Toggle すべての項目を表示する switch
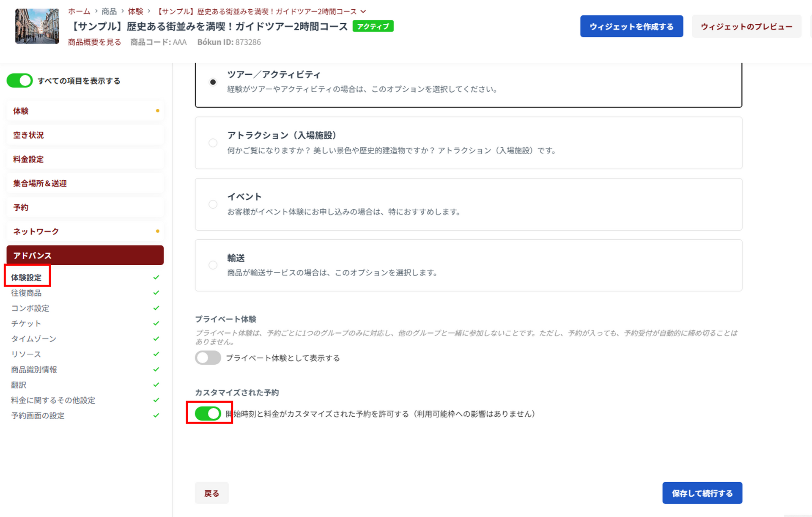812x517 pixels. [x=20, y=81]
